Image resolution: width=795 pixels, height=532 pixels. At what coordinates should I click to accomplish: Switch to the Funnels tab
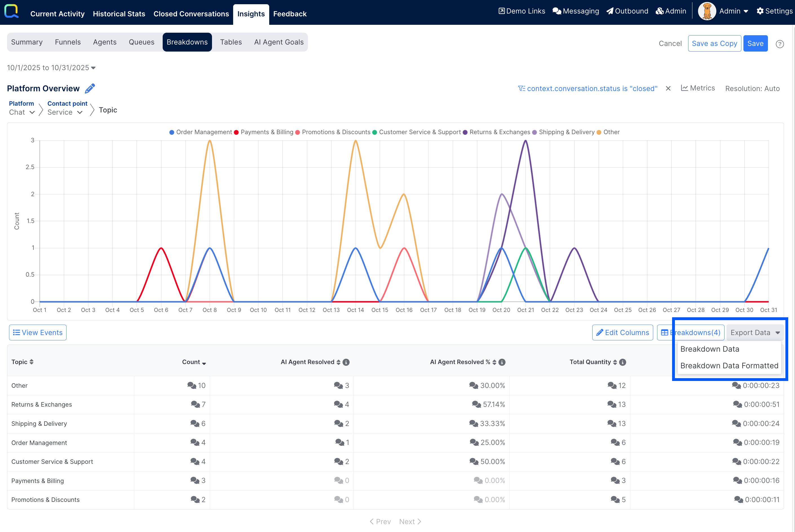68,42
